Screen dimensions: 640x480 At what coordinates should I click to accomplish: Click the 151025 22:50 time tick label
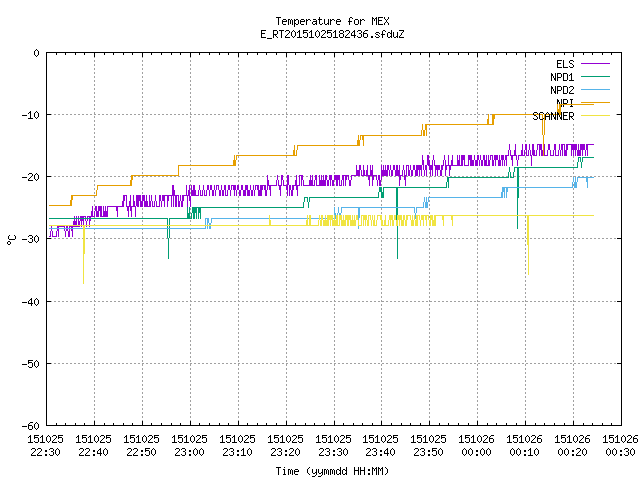141,446
